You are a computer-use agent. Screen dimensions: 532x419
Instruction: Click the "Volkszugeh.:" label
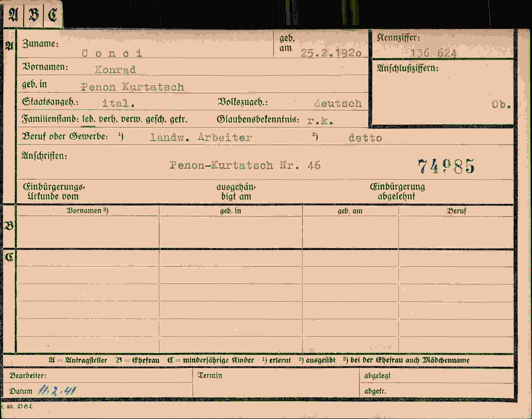click(243, 102)
